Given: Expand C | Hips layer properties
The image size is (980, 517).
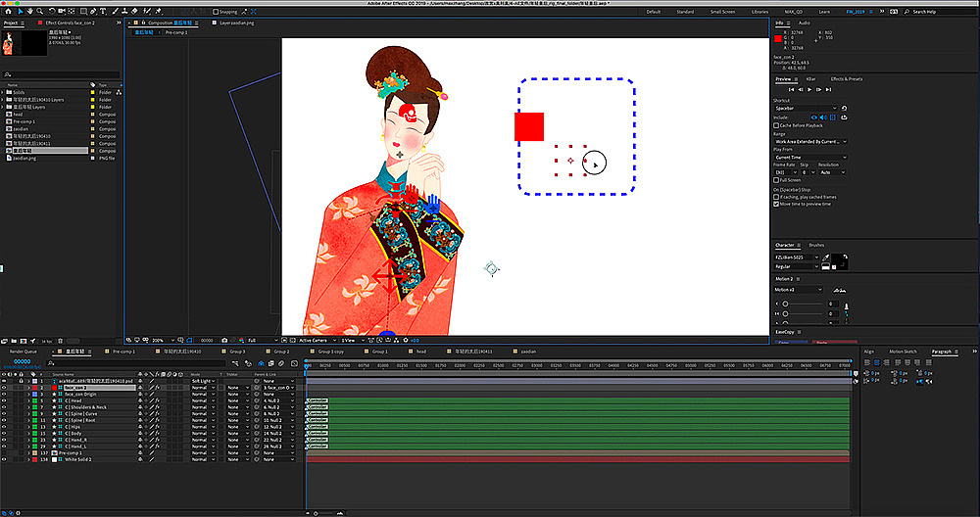Looking at the screenshot, I should pos(28,427).
